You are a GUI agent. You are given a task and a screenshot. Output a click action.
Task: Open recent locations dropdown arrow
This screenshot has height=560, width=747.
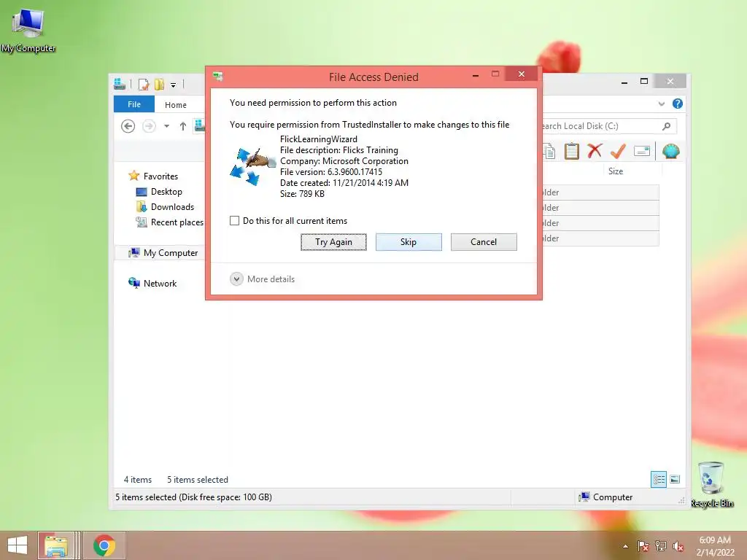pyautogui.click(x=167, y=126)
